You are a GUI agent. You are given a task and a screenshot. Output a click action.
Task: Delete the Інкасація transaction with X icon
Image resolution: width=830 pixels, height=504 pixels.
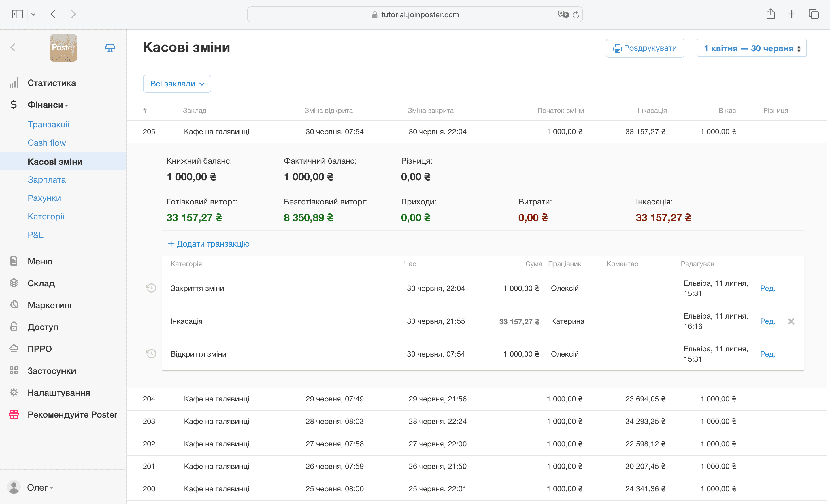click(x=791, y=321)
